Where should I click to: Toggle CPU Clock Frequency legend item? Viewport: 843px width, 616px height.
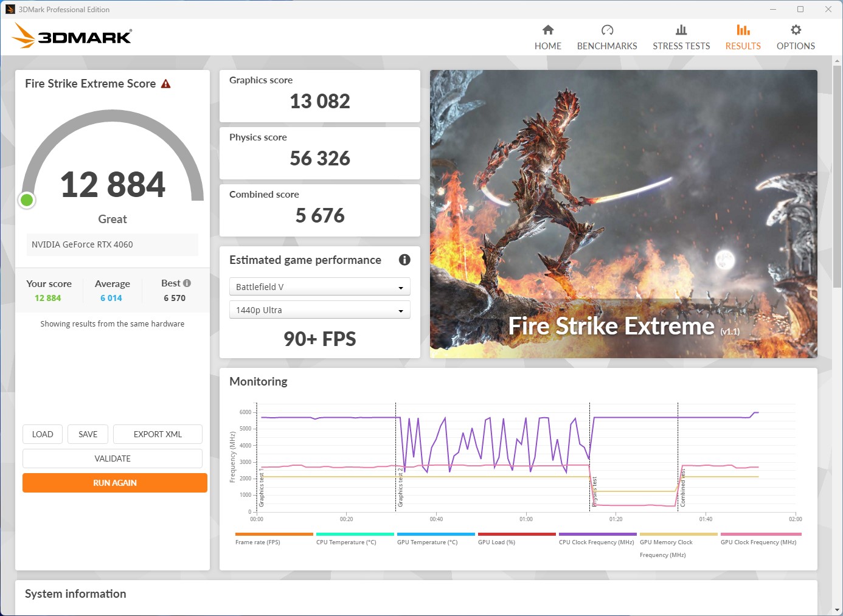coord(596,542)
